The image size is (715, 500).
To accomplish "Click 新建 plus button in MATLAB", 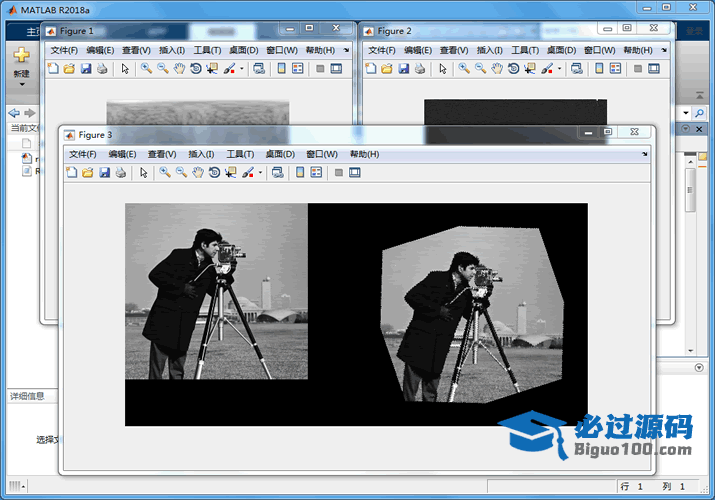I will 21,55.
